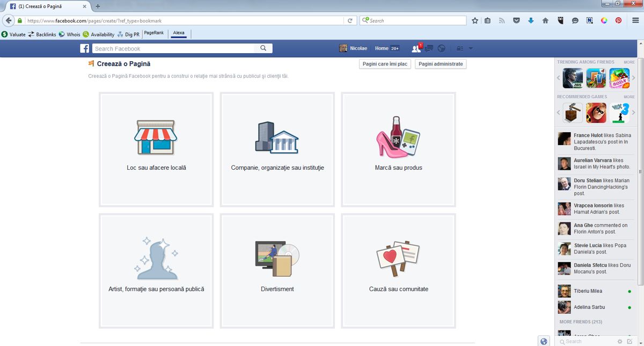
Task: Open the bookmarks list icon
Action: 487,20
